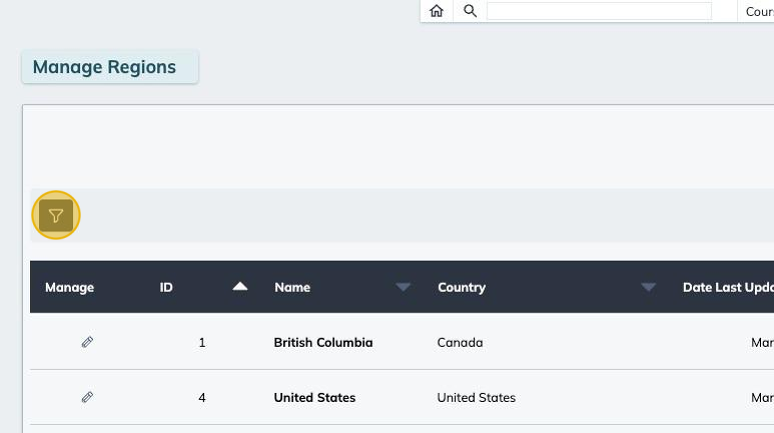Open the United States region name
This screenshot has width=774, height=433.
314,397
